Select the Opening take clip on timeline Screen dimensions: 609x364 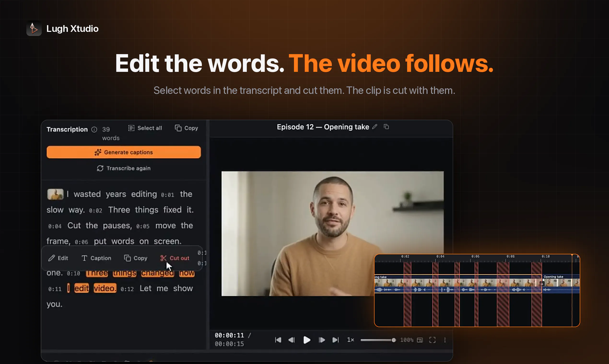tap(561, 284)
